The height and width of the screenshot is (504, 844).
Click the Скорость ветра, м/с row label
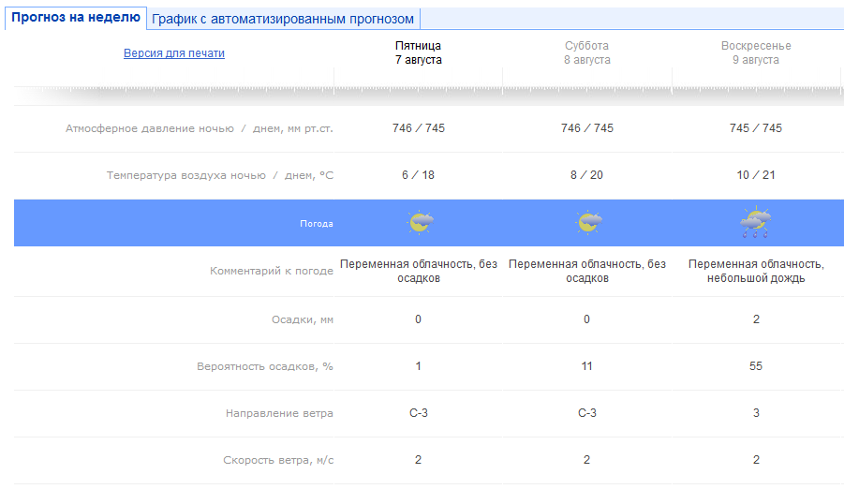pos(278,460)
